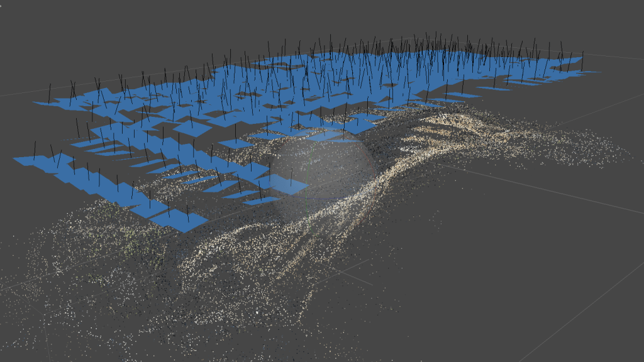Select the black camera axis line at far left

(x=35, y=148)
